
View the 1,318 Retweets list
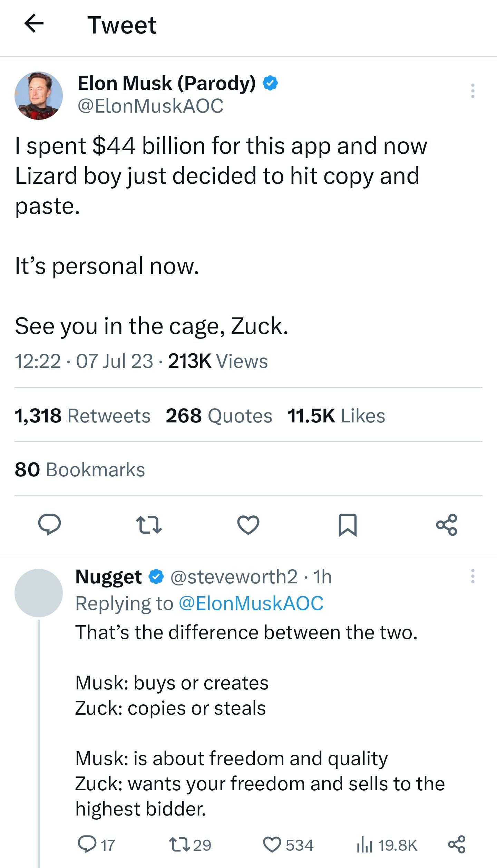[82, 416]
